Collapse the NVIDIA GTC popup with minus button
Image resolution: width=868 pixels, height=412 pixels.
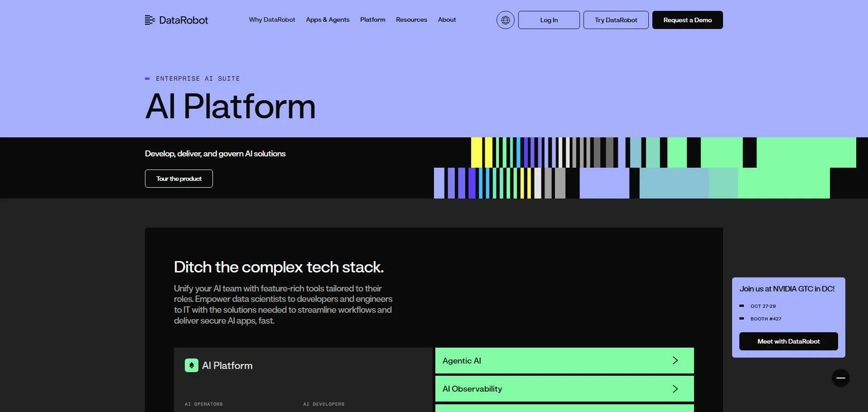tap(840, 378)
